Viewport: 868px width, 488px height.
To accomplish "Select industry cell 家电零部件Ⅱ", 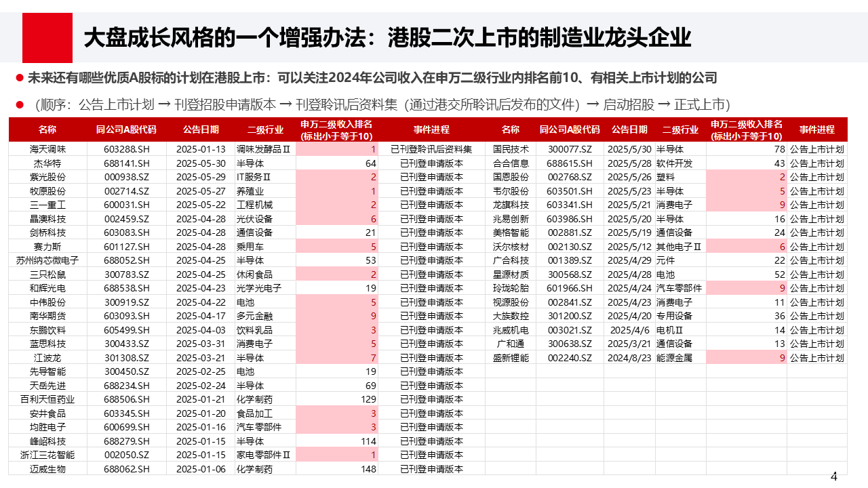I will pos(263,455).
